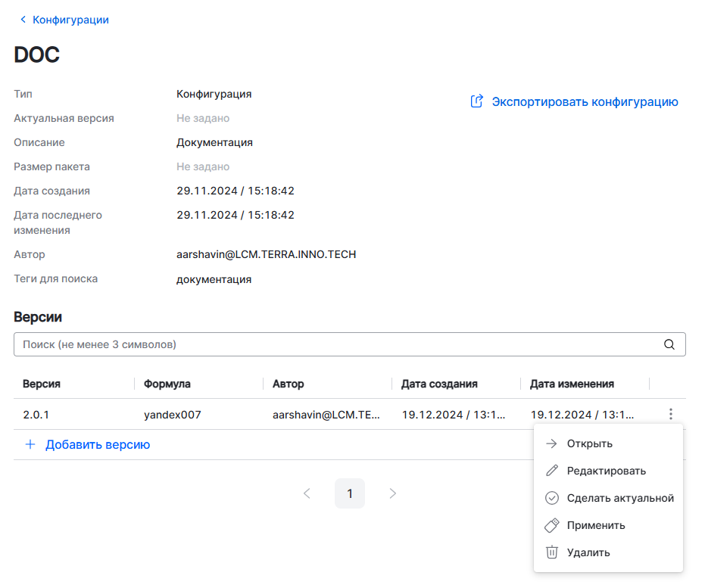Focus the versions search input field

[x=333, y=344]
